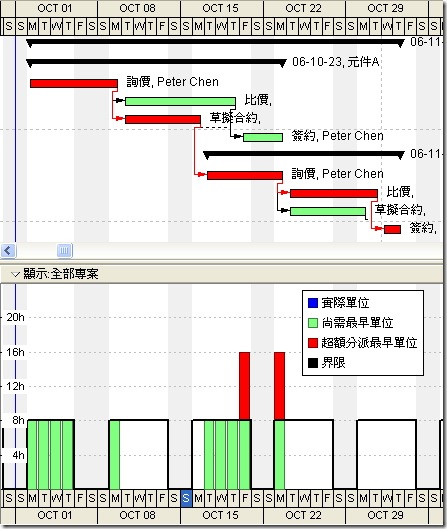The height and width of the screenshot is (529, 447).
Task: Click the second 06-11 summary bar
Action: click(x=304, y=155)
